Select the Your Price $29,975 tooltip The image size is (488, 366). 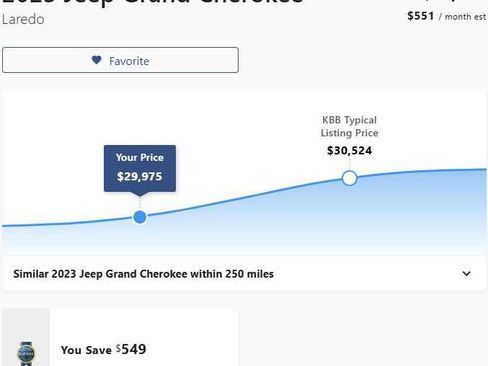pos(140,170)
